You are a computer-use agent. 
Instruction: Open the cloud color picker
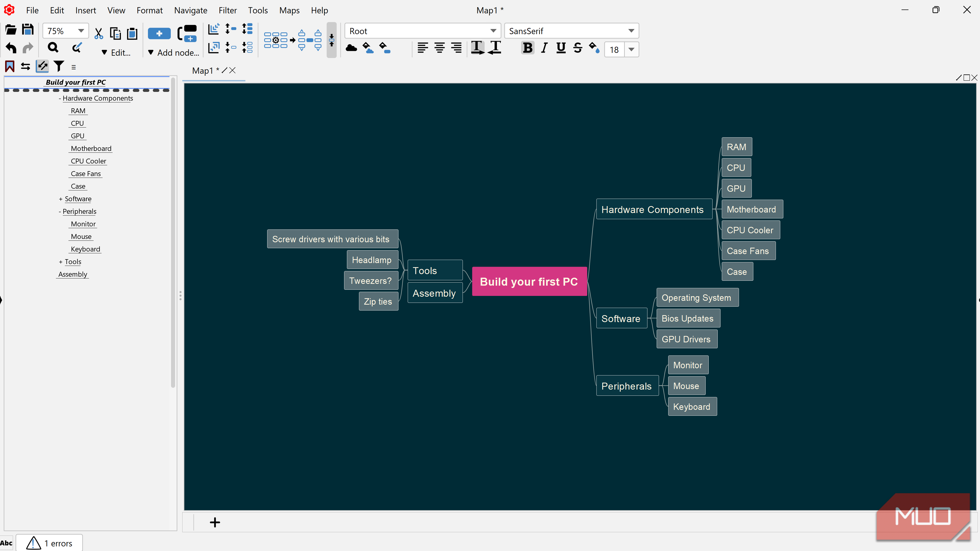click(368, 48)
